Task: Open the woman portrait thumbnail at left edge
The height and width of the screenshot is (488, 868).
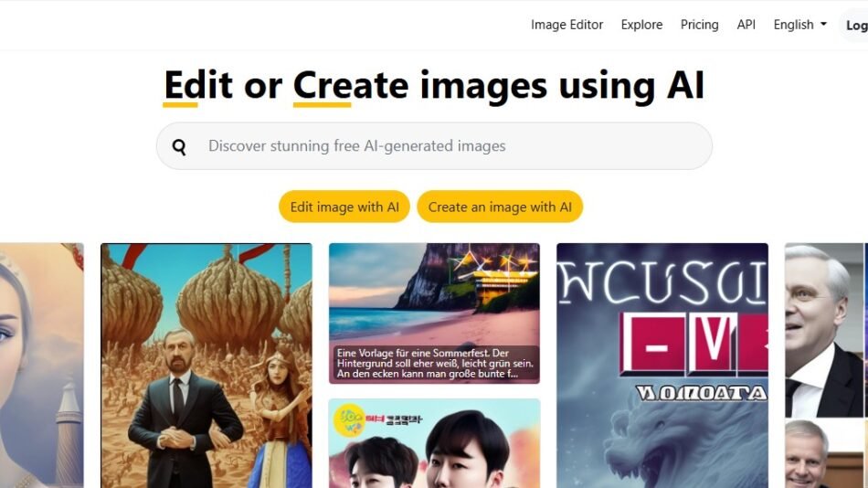Action: tap(41, 366)
